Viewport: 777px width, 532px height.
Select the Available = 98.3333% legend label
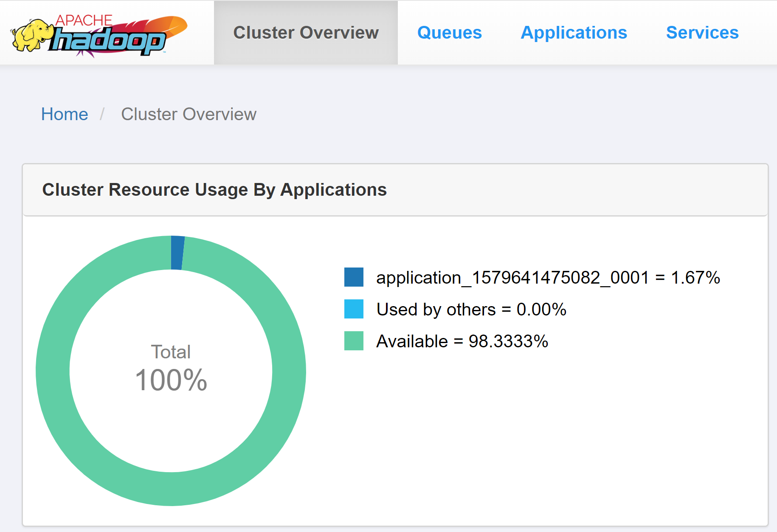462,341
